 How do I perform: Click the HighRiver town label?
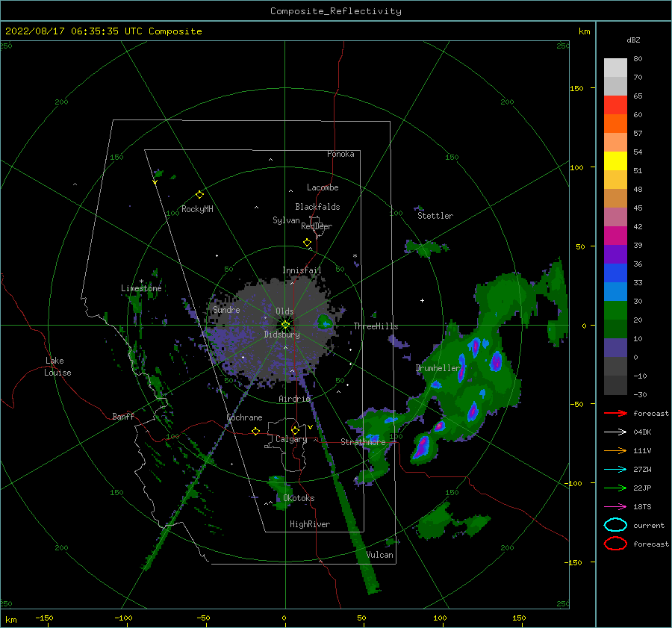pyautogui.click(x=310, y=524)
